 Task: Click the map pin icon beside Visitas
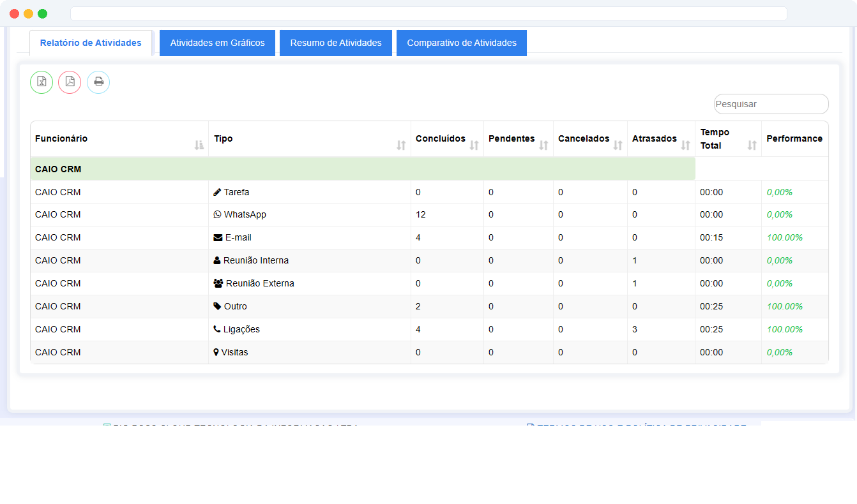(216, 353)
